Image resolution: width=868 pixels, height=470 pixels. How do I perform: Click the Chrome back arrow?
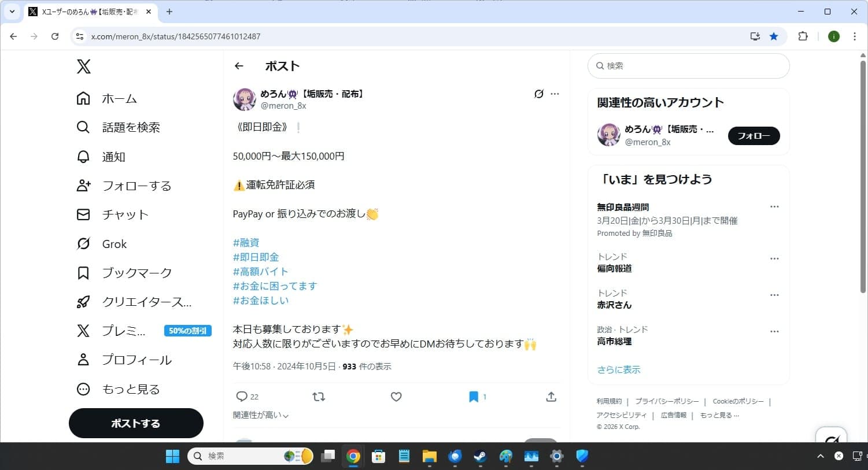[x=13, y=36]
